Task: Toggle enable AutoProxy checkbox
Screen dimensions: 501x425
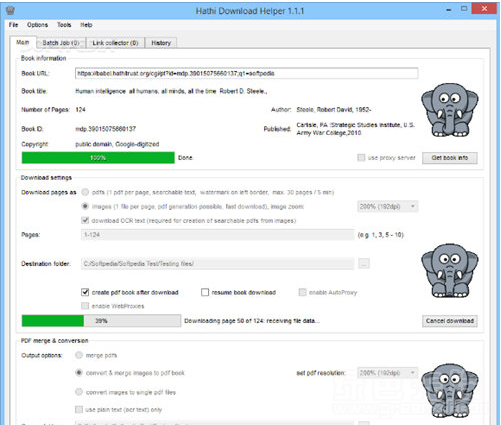Action: pyautogui.click(x=302, y=292)
